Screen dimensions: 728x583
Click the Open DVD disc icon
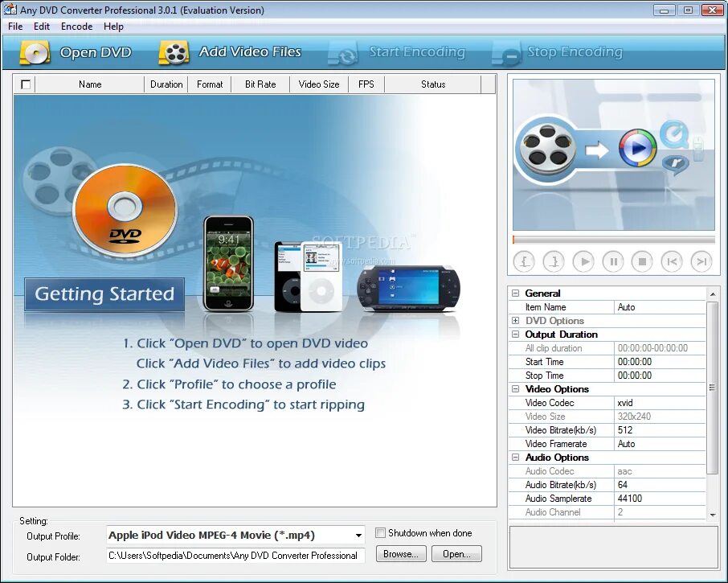tap(35, 52)
